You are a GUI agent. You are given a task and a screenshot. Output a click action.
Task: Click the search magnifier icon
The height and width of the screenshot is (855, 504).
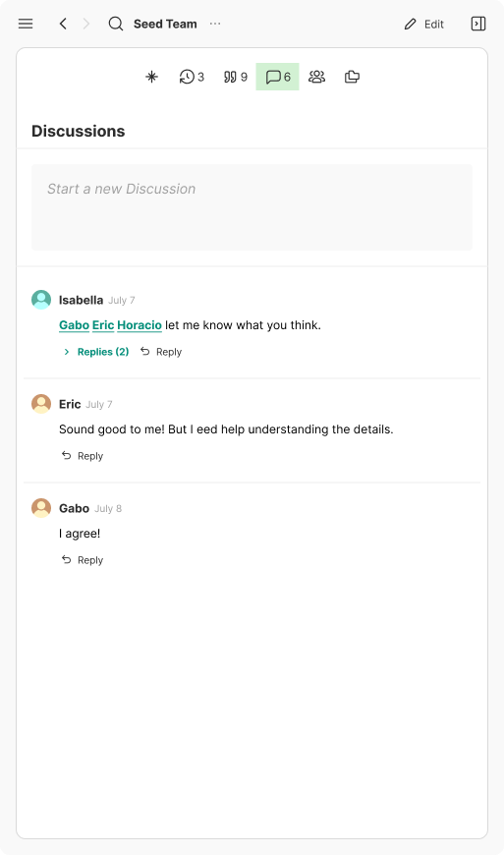pyautogui.click(x=116, y=24)
